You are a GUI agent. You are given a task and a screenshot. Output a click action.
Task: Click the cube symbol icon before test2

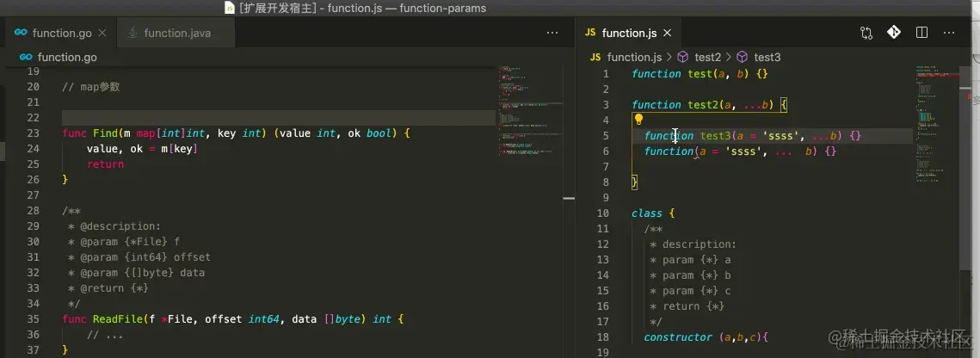pos(683,57)
